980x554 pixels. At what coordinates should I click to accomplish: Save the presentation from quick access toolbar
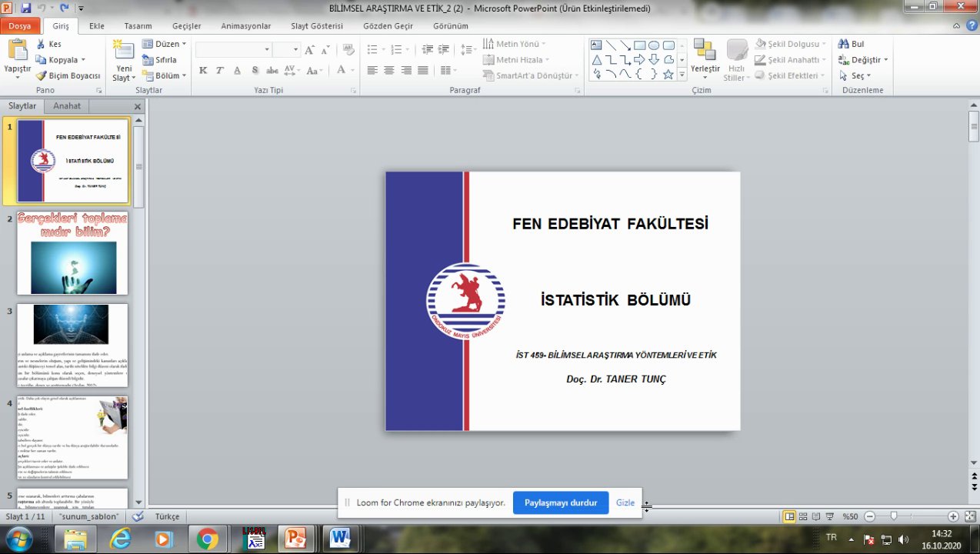(x=26, y=8)
